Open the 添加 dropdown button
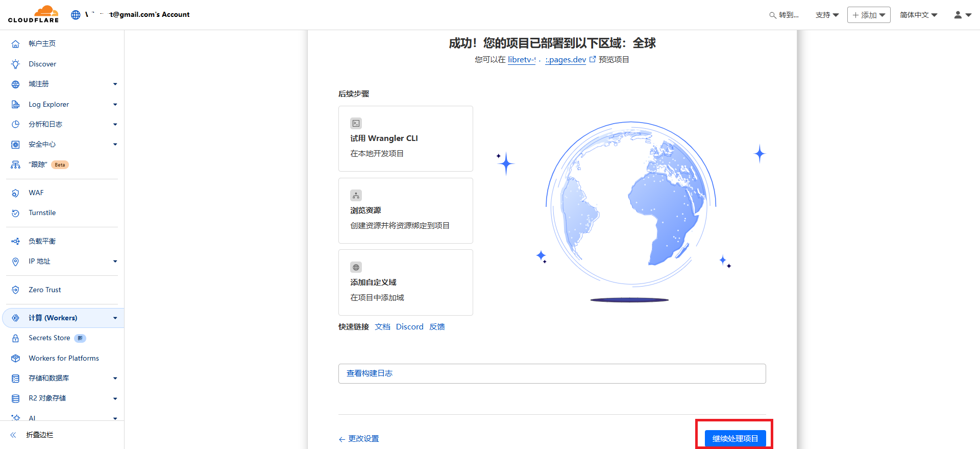The image size is (980, 449). [869, 15]
